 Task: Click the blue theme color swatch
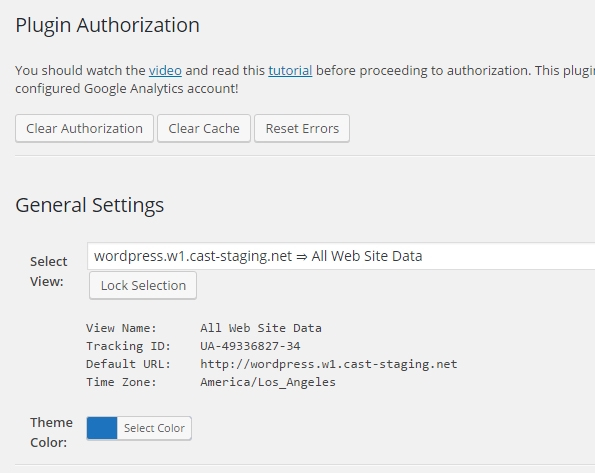point(102,428)
